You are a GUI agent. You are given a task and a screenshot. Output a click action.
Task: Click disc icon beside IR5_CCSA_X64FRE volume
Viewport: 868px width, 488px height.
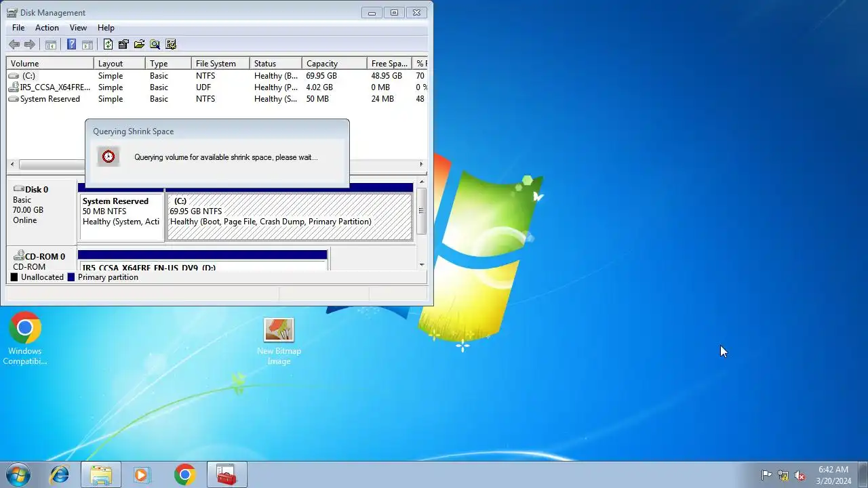14,87
